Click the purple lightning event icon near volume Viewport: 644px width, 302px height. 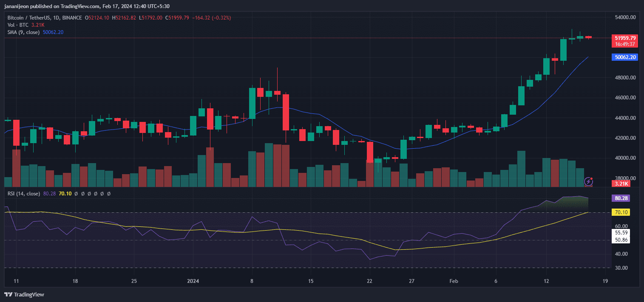tap(589, 182)
